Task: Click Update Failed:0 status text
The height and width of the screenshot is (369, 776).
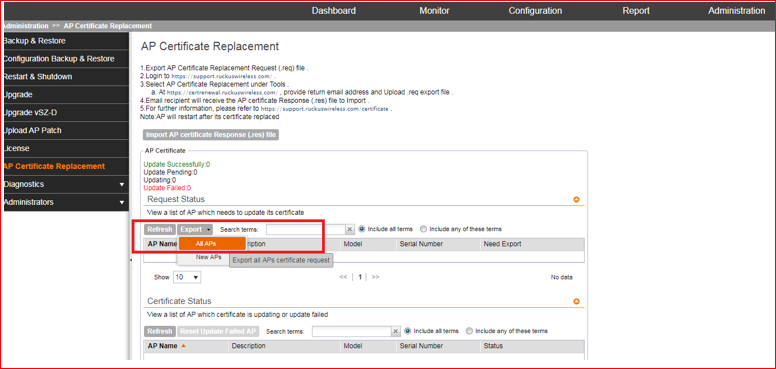Action: [167, 188]
